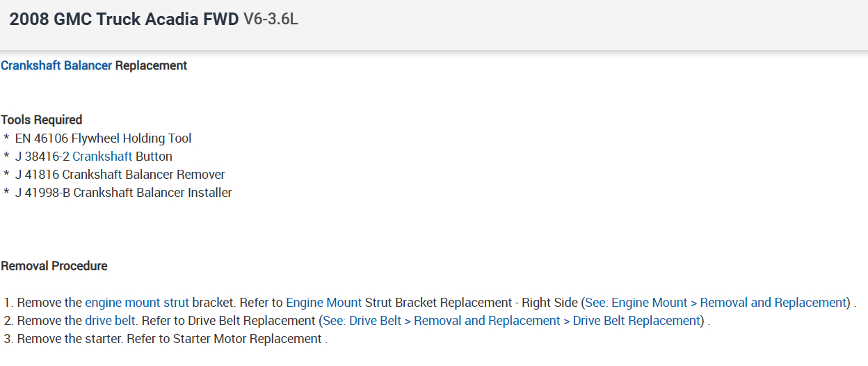Open the Engine Mount link before Strut Bracket
The image size is (868, 366).
click(x=323, y=303)
